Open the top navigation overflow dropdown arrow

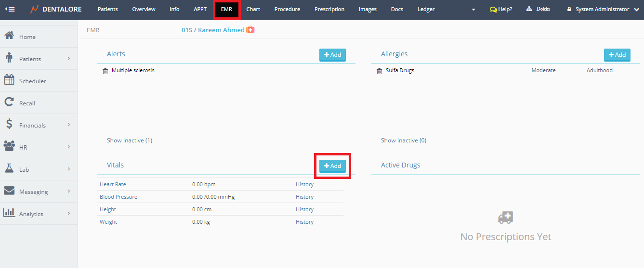473,10
